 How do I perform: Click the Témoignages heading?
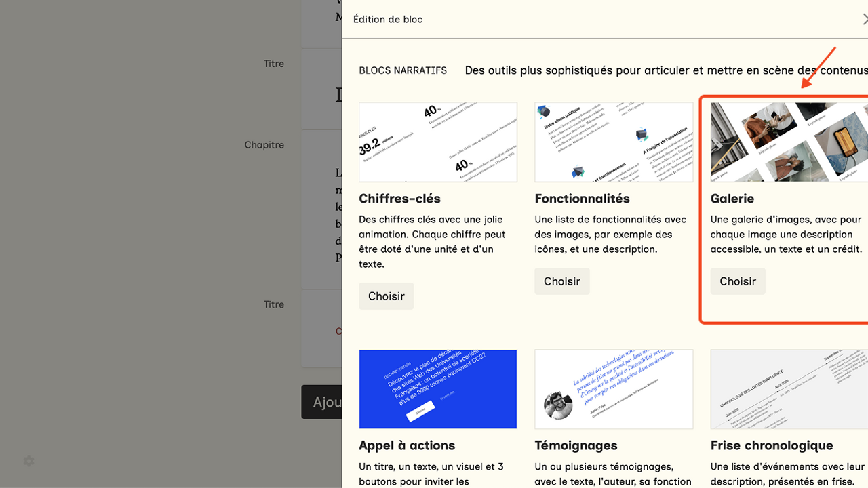point(576,445)
